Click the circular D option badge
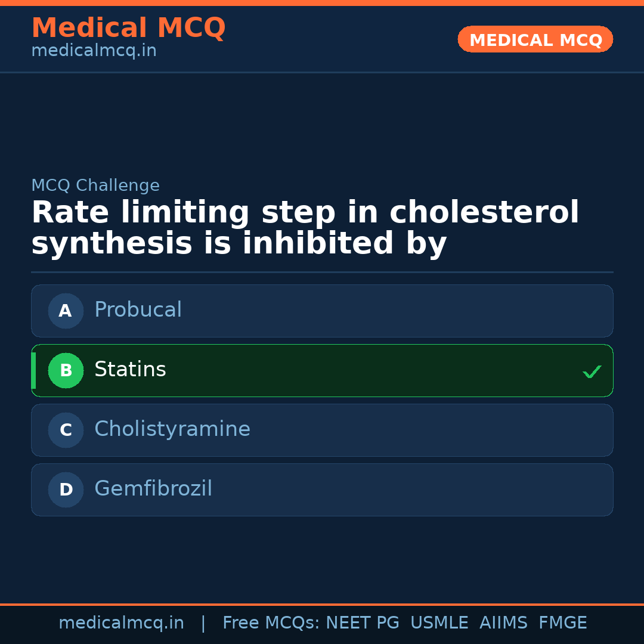644x644 pixels. pyautogui.click(x=66, y=490)
